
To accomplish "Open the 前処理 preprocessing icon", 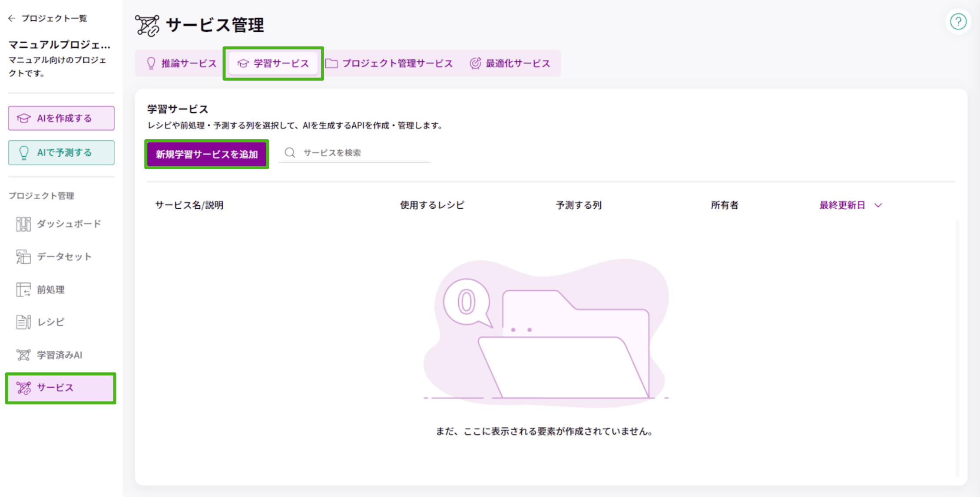I will [23, 289].
